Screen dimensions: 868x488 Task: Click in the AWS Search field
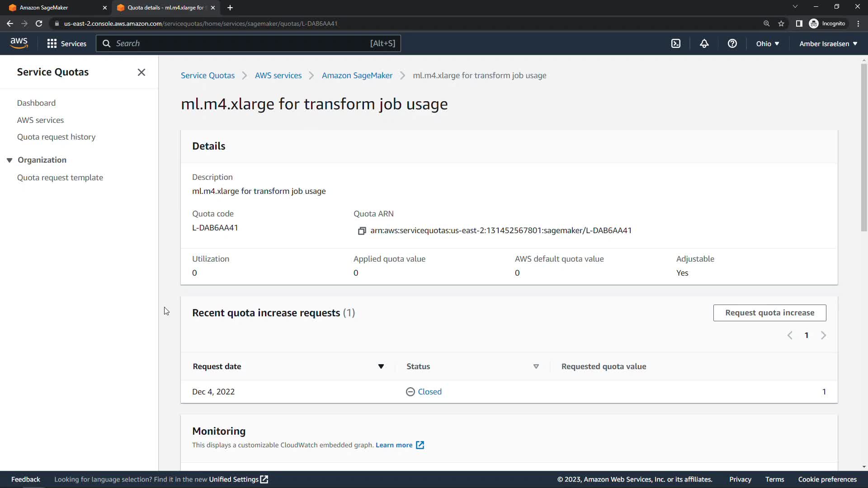pyautogui.click(x=240, y=43)
